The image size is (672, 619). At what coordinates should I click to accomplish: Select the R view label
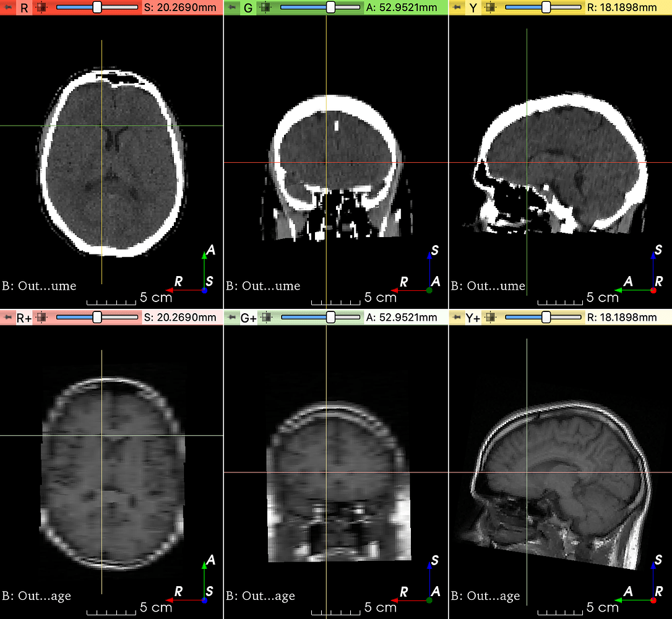23,9
